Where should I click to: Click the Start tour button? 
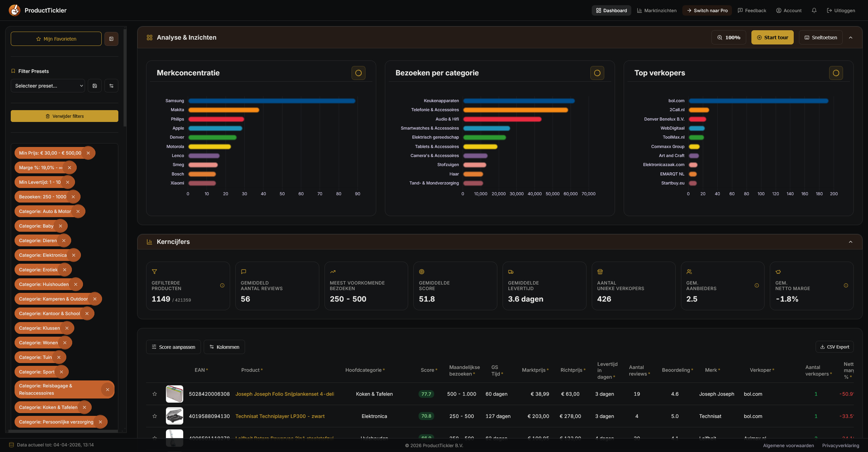click(x=772, y=38)
